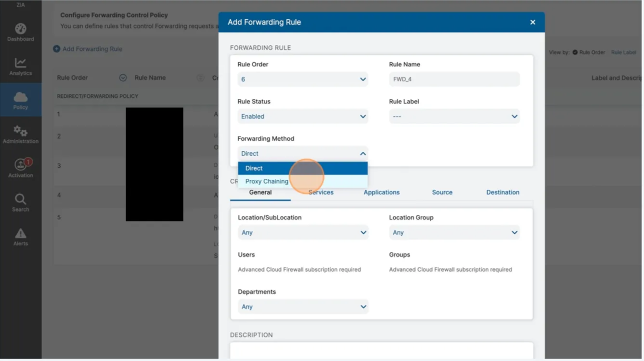The height and width of the screenshot is (361, 644).
Task: Click the Rule Order column sort icon
Action: tap(123, 78)
